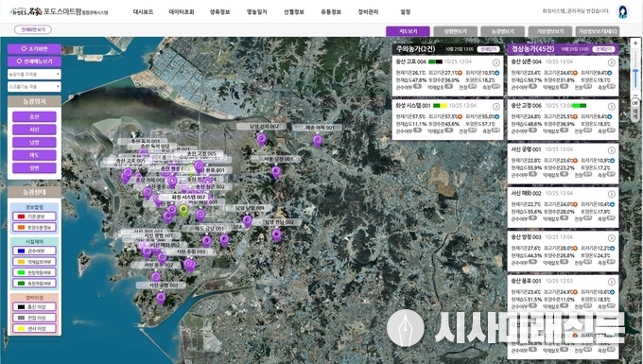
Task: Open the scroll function dropdown
Action: [34, 87]
